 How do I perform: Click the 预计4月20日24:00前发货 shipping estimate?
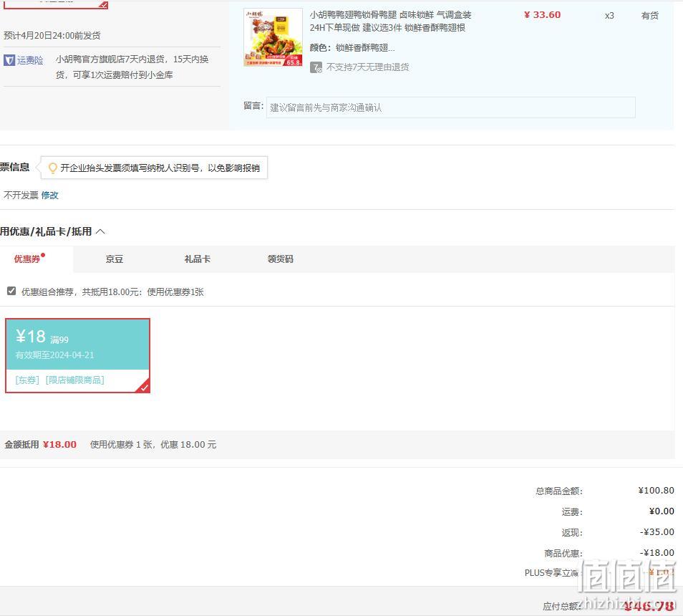coord(52,35)
